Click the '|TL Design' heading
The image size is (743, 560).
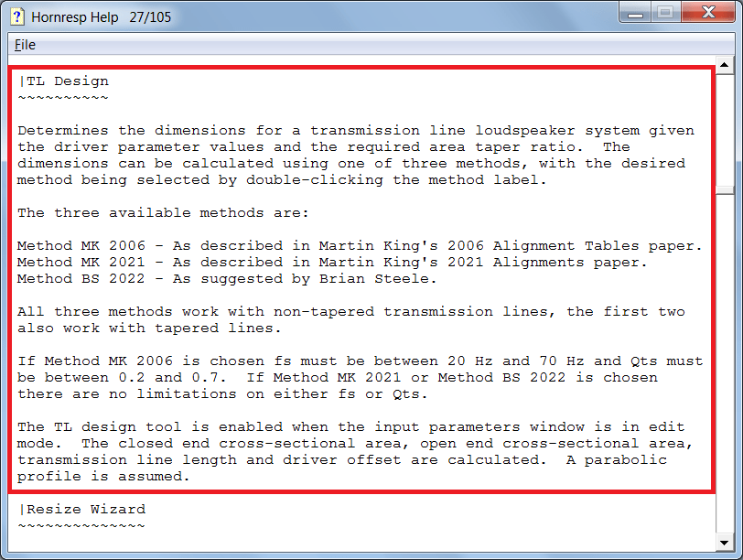pos(63,81)
